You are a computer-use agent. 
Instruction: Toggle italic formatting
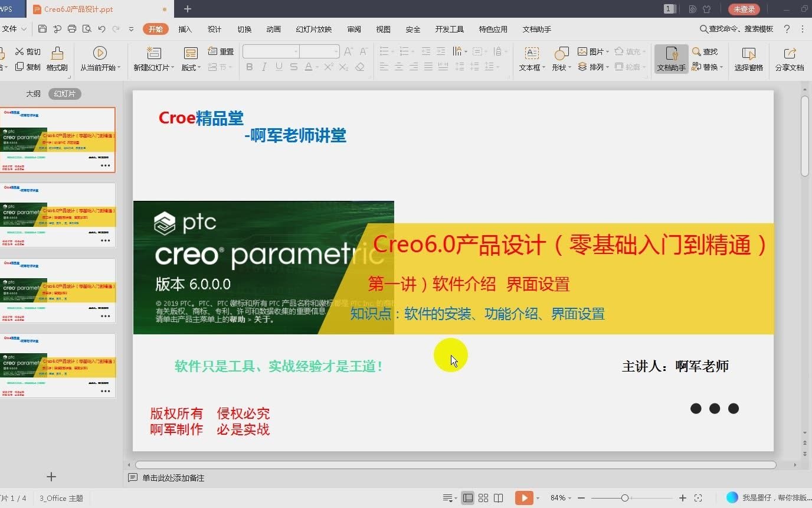(263, 67)
